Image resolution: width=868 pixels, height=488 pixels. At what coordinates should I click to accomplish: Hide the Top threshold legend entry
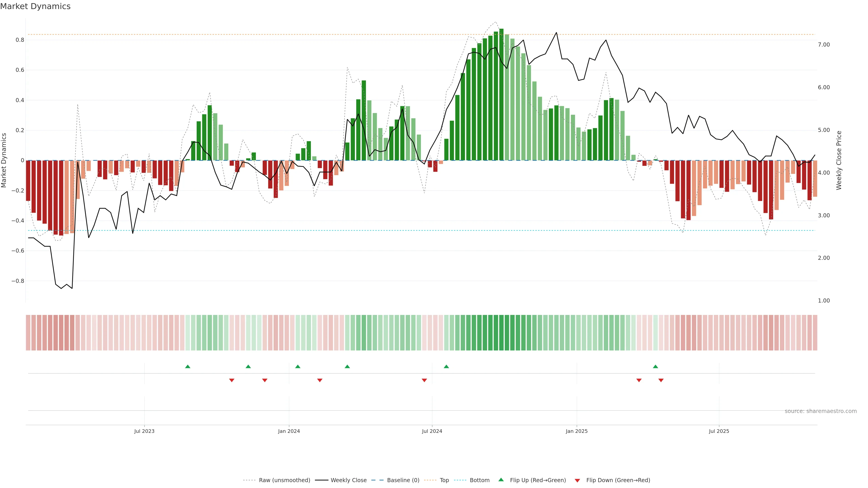point(444,480)
